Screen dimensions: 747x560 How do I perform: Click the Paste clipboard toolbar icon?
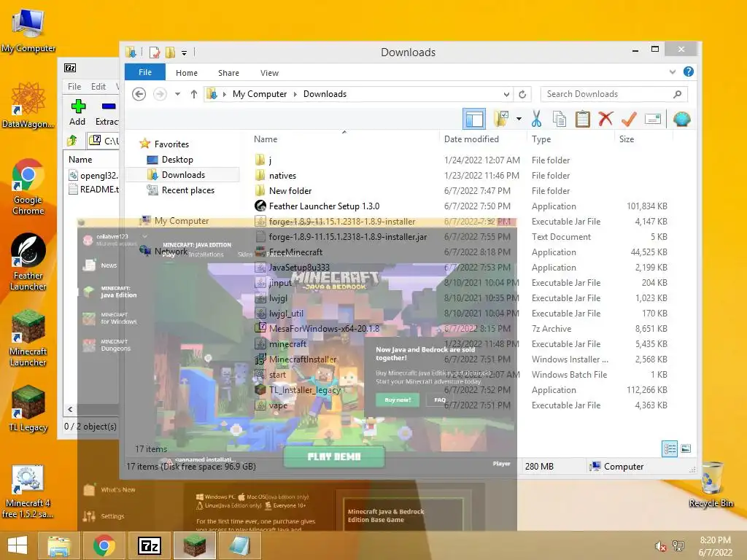(583, 119)
